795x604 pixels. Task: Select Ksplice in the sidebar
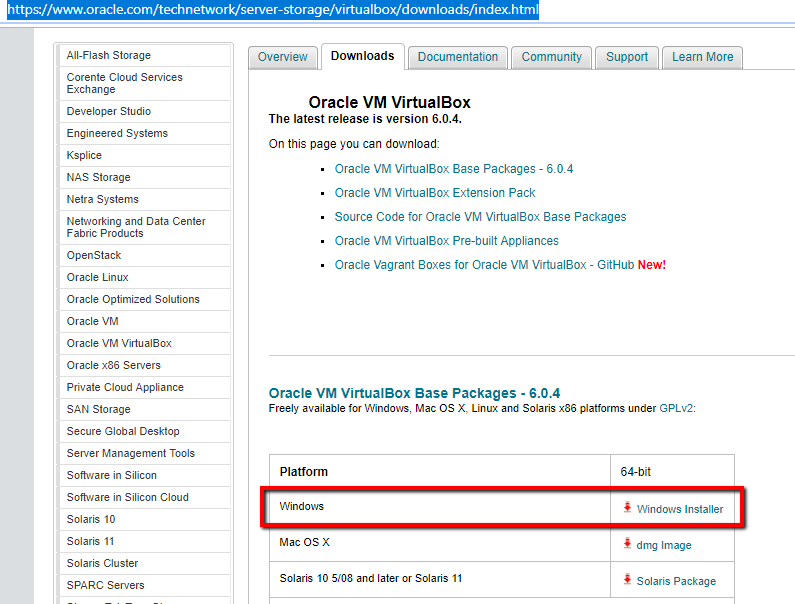pos(145,155)
